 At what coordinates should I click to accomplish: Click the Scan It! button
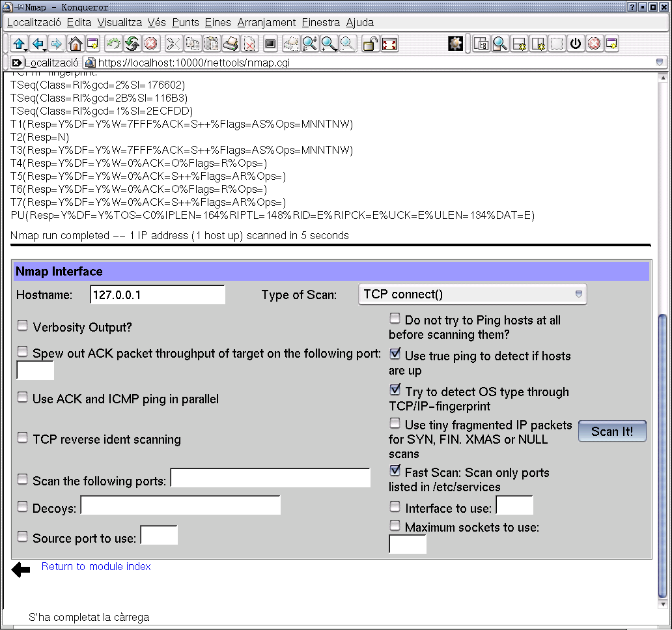click(612, 431)
